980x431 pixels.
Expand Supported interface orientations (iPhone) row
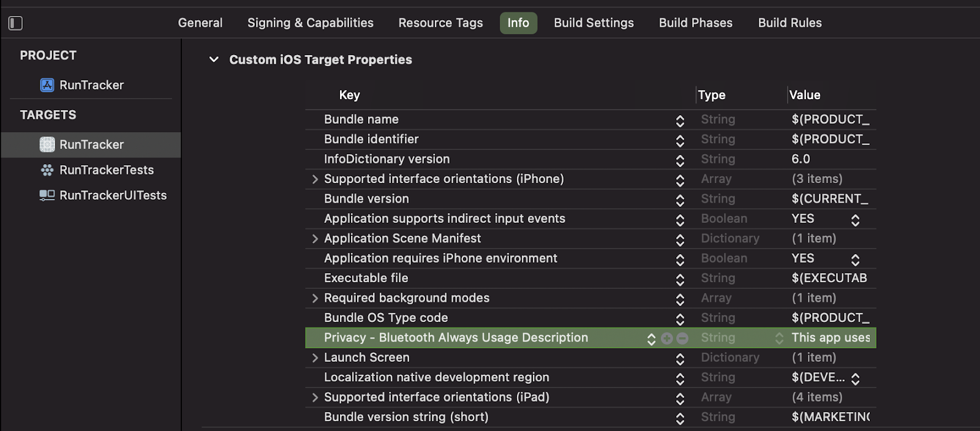point(315,179)
